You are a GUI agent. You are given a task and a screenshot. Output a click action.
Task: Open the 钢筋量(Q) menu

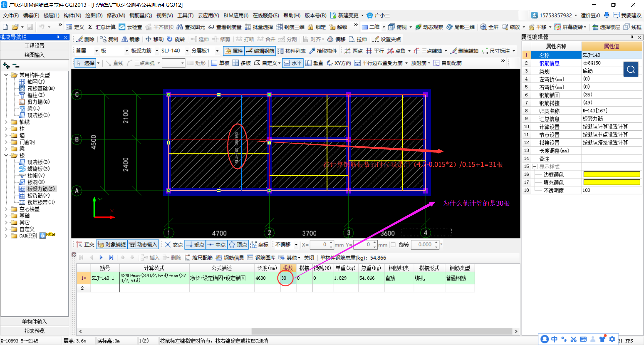141,15
